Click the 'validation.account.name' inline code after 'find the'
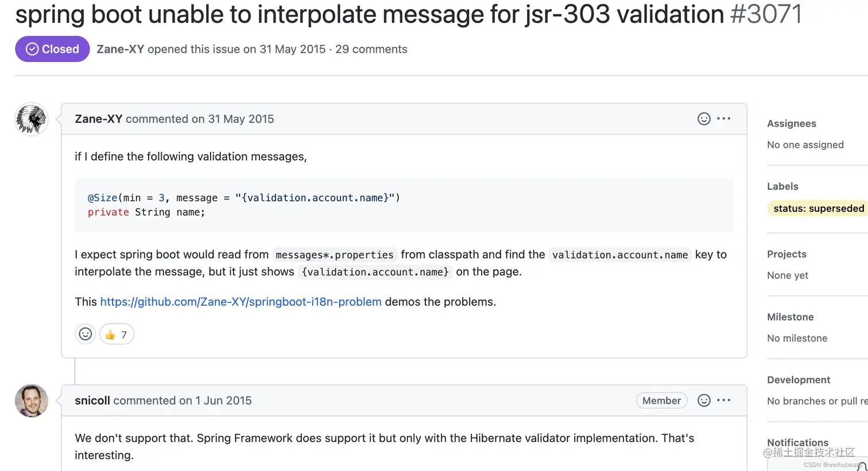This screenshot has width=868, height=471. click(x=620, y=255)
